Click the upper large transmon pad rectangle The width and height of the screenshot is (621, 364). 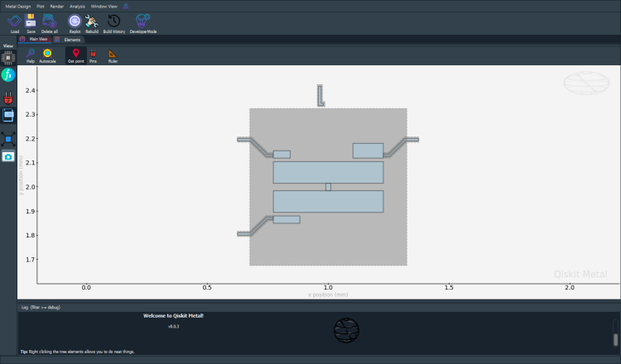329,172
